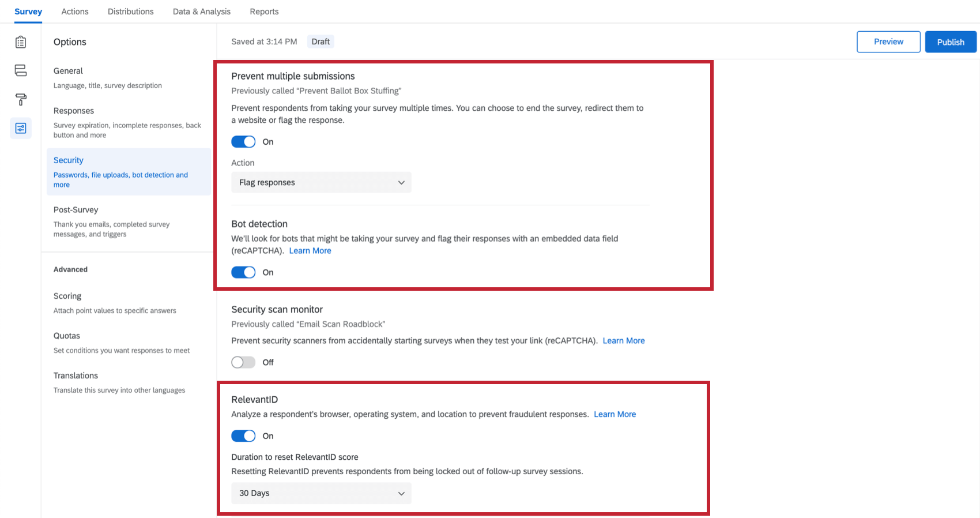
Task: Turn off the Bot detection switch
Action: [243, 272]
